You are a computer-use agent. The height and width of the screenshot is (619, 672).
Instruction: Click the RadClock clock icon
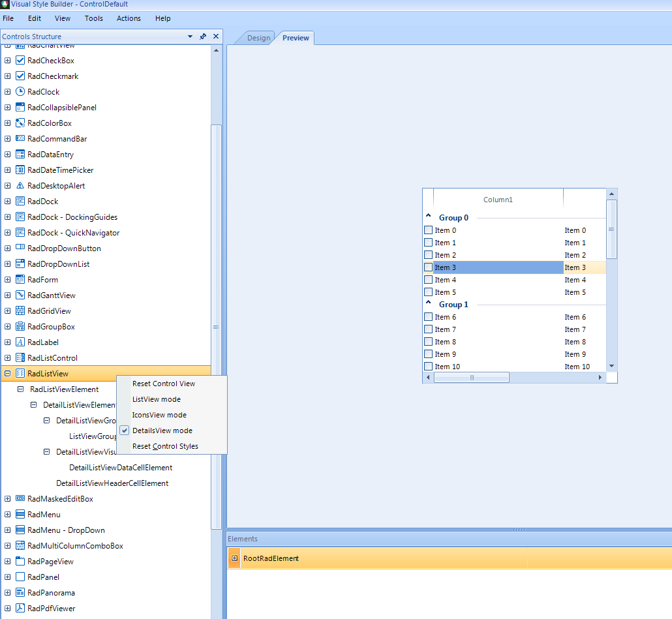pos(20,92)
